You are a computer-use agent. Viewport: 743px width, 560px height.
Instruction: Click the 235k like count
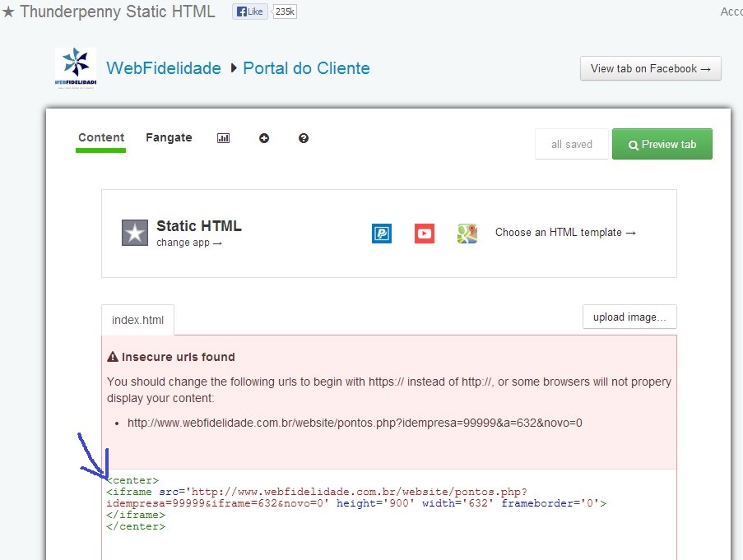(285, 12)
